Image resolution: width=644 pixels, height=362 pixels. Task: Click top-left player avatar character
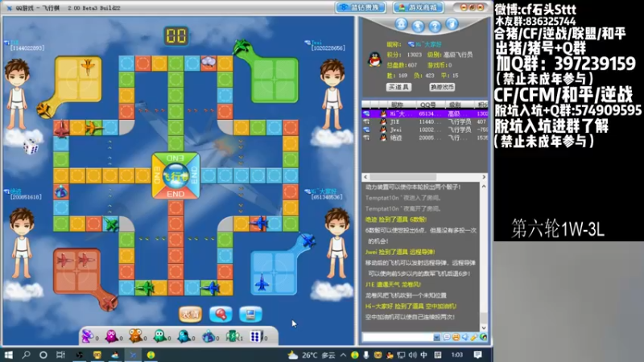coord(17,94)
